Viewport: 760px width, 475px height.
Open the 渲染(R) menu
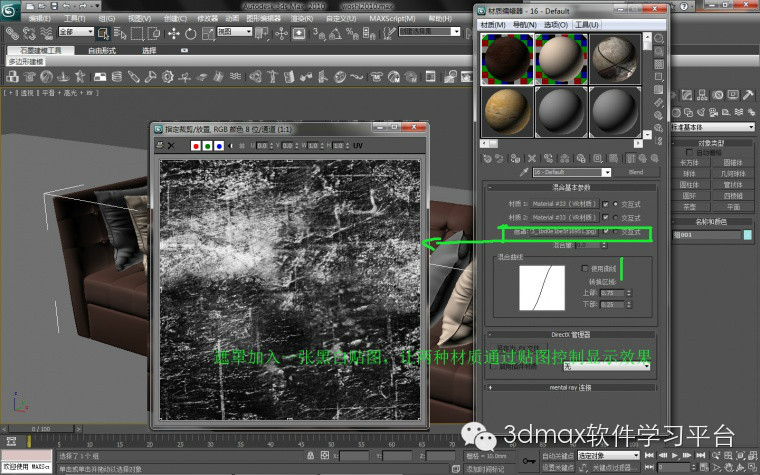coord(301,18)
